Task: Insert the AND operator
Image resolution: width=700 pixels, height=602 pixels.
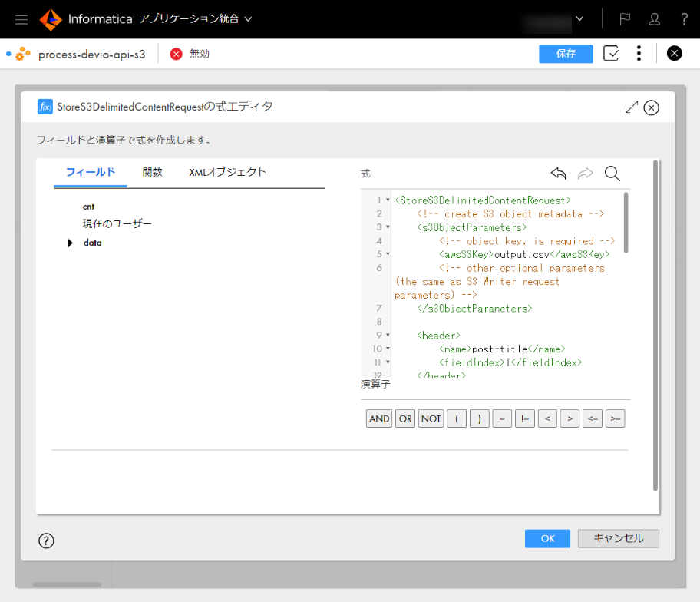Action: point(378,418)
